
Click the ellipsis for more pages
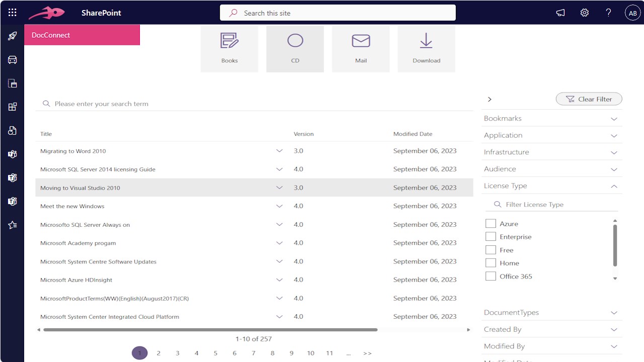[x=348, y=353]
